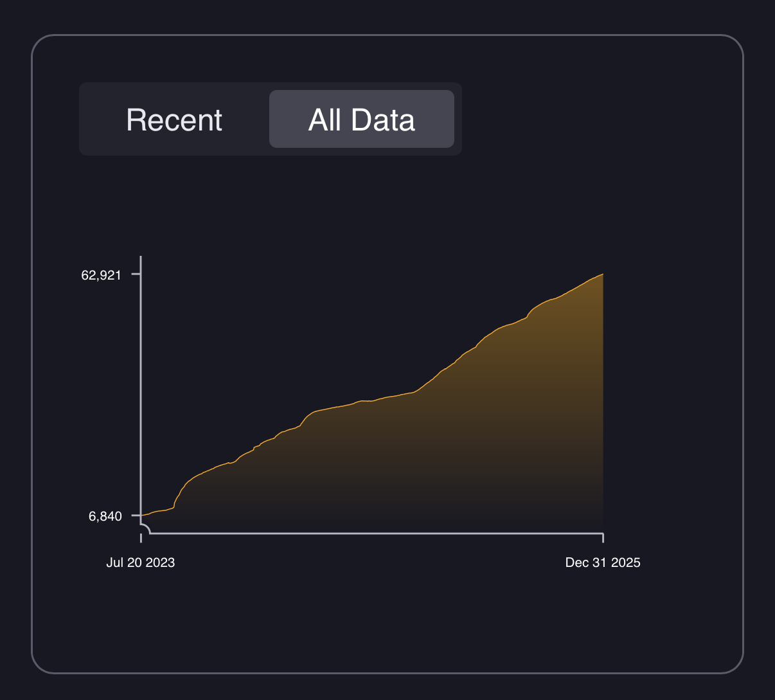Click the chart line's starting point
This screenshot has width=775, height=700.
coord(142,515)
